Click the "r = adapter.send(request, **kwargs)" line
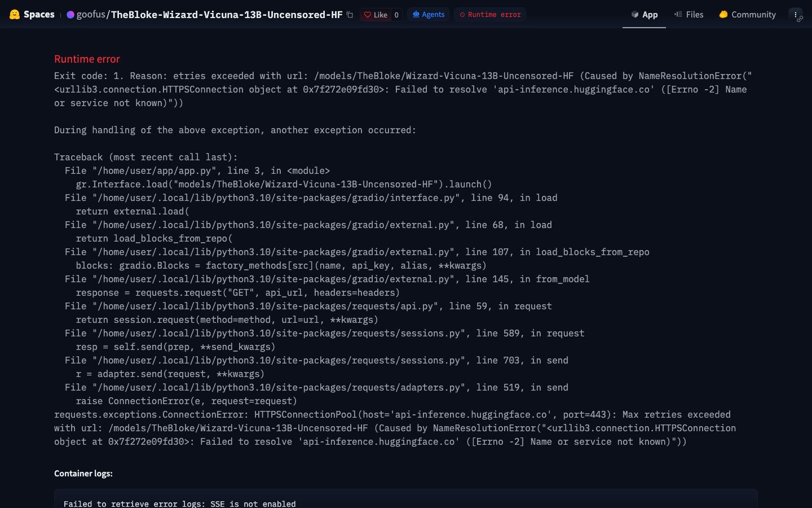 pos(170,374)
